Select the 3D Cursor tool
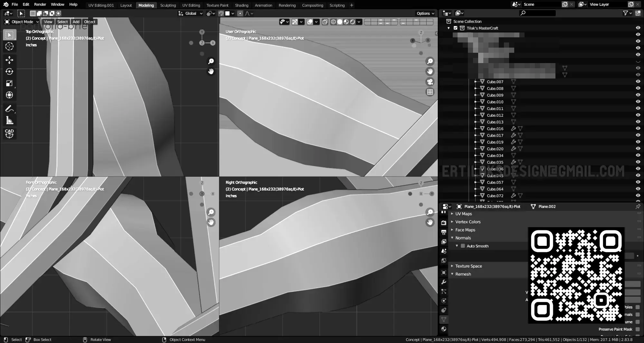Viewport: 644px width, 343px height. [9, 46]
